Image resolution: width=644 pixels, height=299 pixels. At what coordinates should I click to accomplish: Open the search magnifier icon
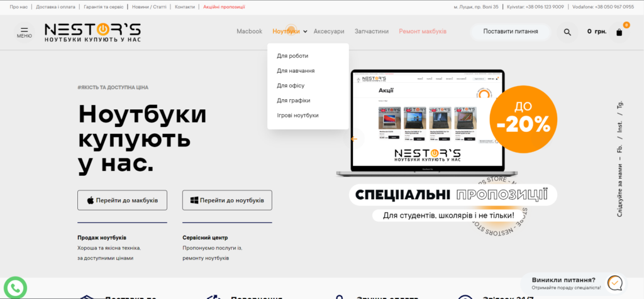click(567, 32)
